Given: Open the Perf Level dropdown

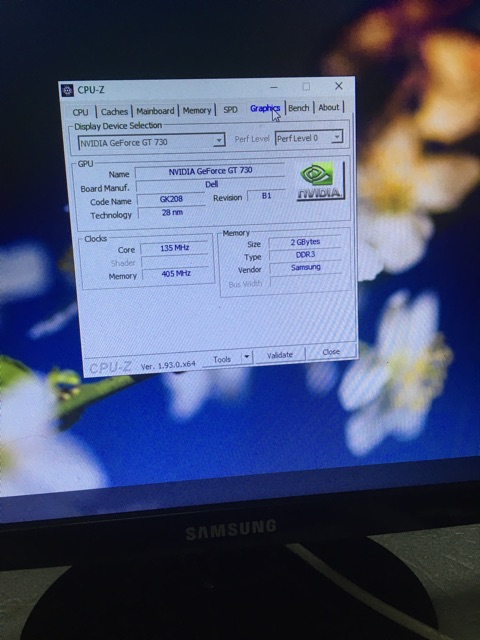Looking at the screenshot, I should [309, 138].
